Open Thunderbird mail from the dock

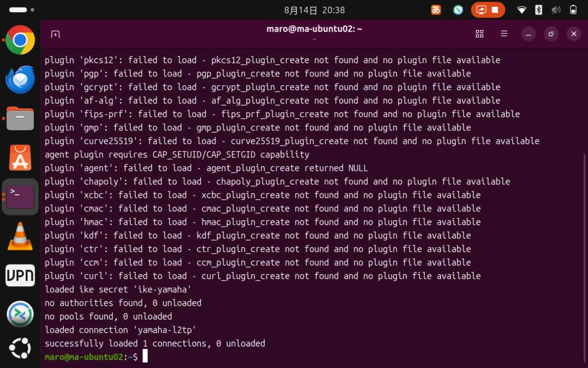20,79
